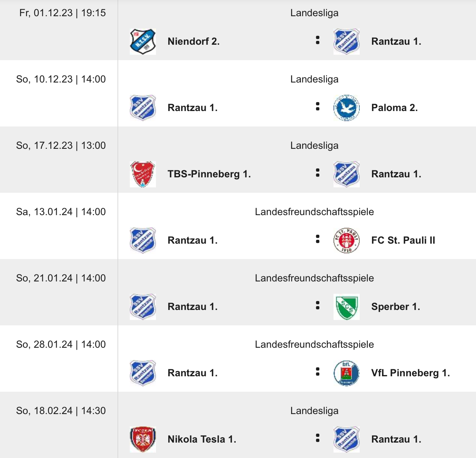The height and width of the screenshot is (458, 476).
Task: Open the FC St. Pauli II team link
Action: click(403, 240)
